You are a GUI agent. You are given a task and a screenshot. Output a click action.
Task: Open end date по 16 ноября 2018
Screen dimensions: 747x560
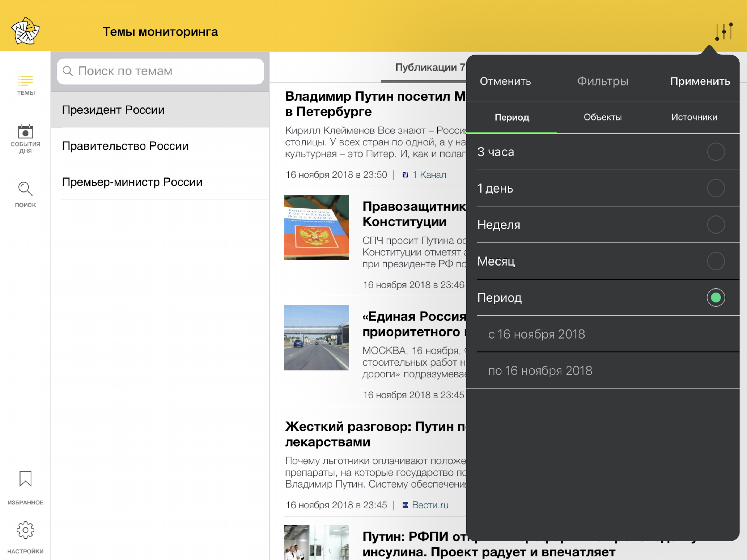(608, 371)
